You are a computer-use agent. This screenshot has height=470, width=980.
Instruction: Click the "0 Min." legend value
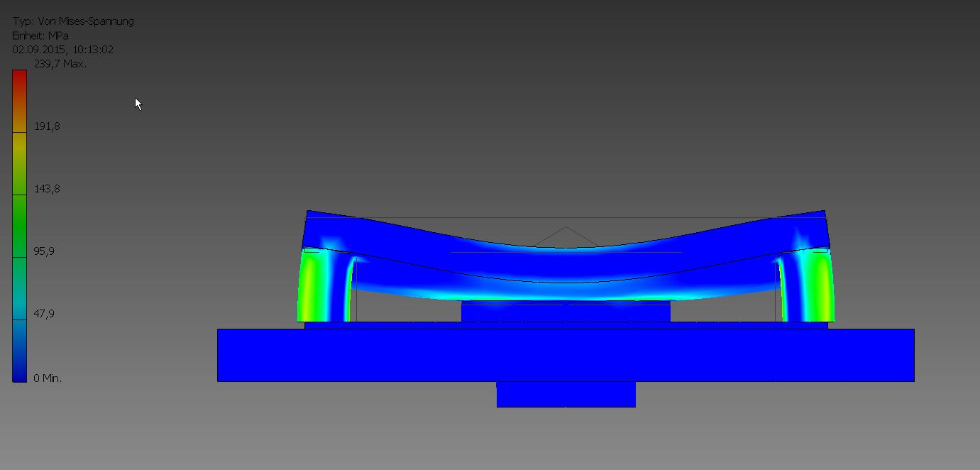click(x=48, y=378)
